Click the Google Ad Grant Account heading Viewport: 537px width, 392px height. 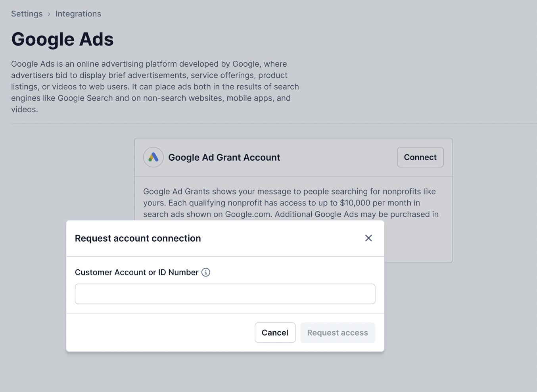[x=224, y=158]
